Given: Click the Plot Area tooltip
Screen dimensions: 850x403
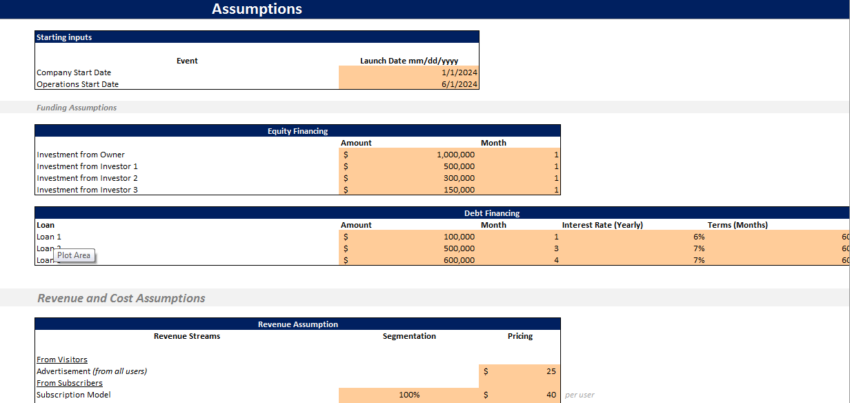Looking at the screenshot, I should coord(74,255).
